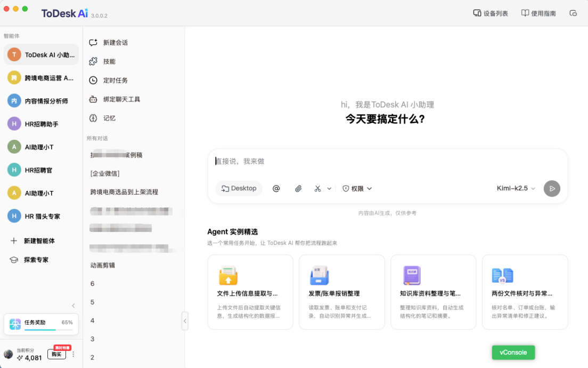Screen dimensions: 588x368
Task: Click the 直接说，我来做 message input field
Action: pos(387,162)
